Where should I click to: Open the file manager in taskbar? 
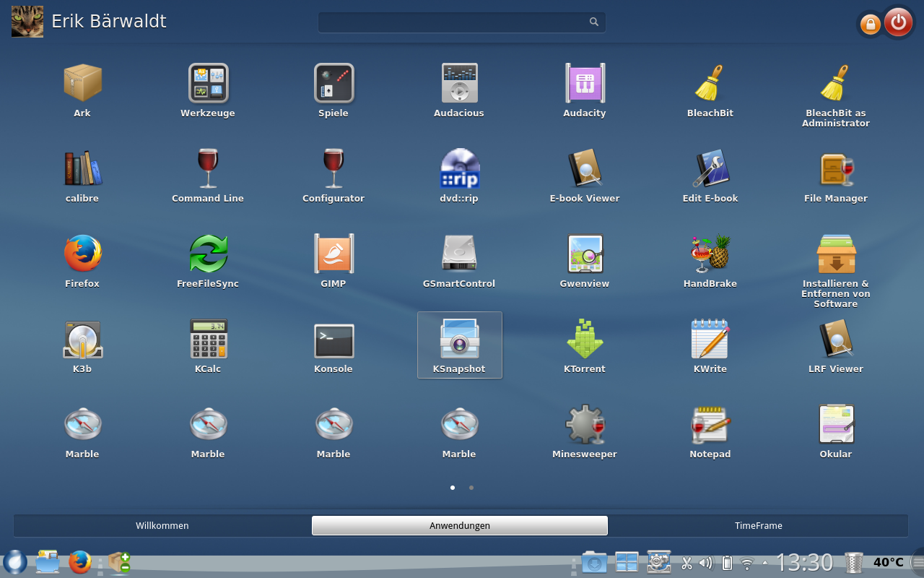tap(48, 562)
